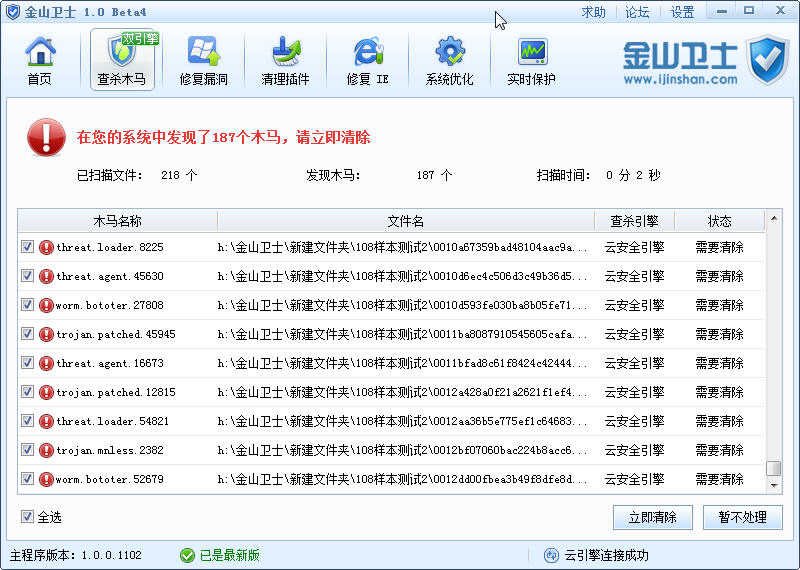Click red alert icon for worm.bototer.52679
The width and height of the screenshot is (800, 570).
46,479
